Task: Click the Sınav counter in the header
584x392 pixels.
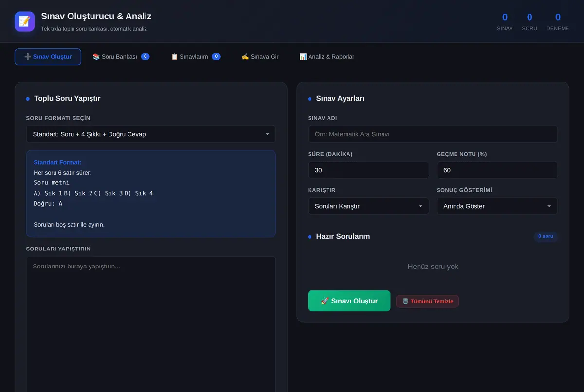Action: click(x=505, y=22)
